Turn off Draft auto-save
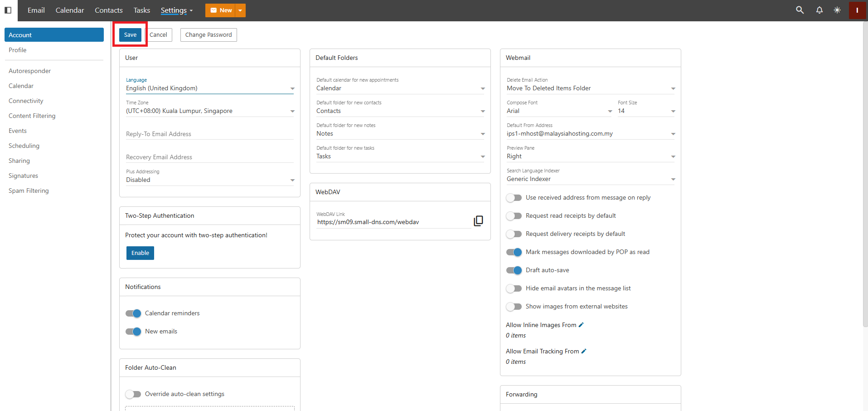868x411 pixels. pos(514,270)
